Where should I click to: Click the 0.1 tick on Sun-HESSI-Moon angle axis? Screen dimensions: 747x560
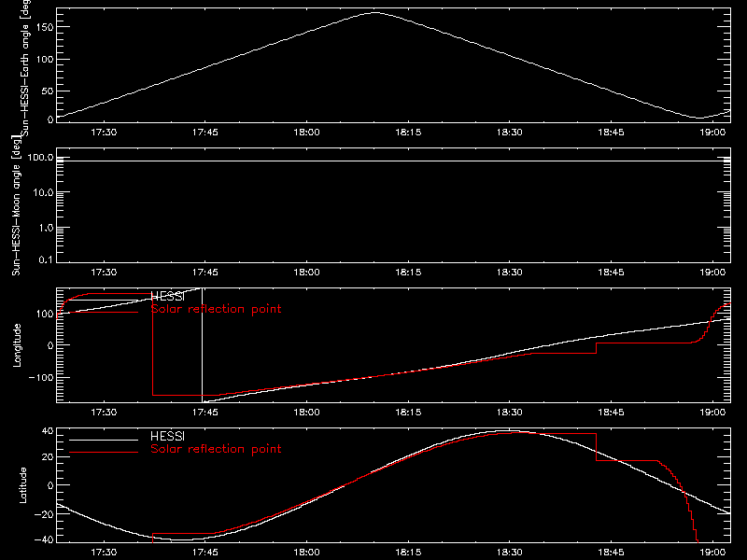coord(46,259)
